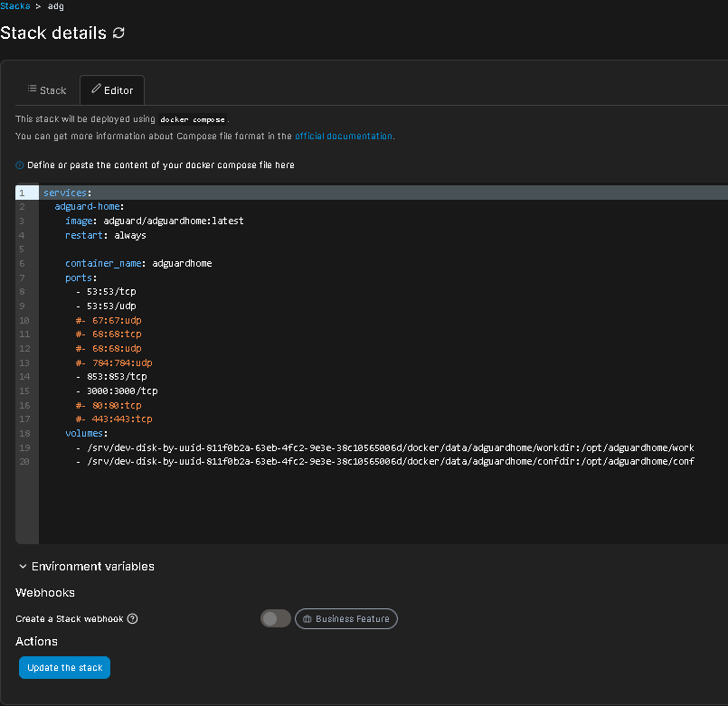Click the 'restart: always' line in editor

pos(105,235)
